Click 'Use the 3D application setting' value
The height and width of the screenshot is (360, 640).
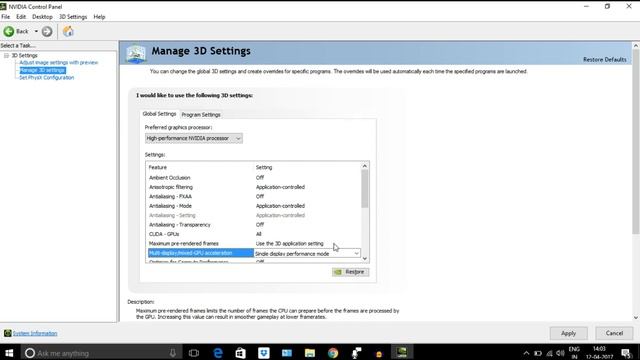289,243
